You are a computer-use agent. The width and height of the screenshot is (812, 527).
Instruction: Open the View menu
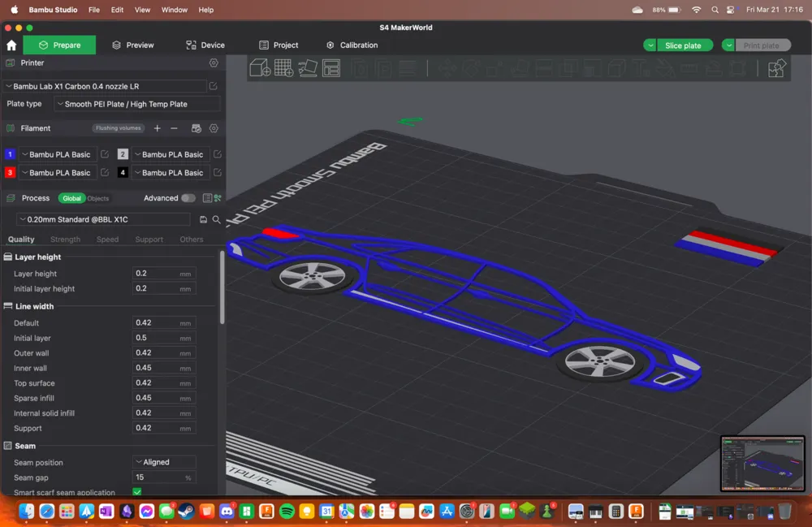142,10
